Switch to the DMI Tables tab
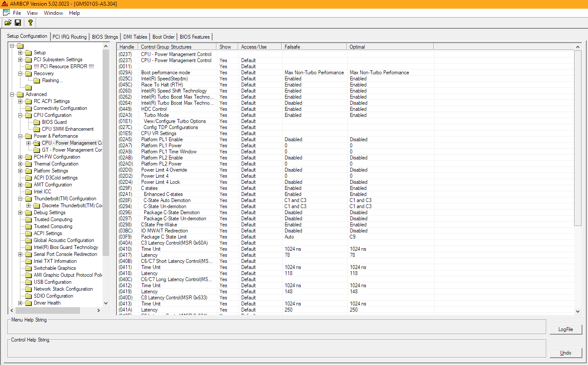 coord(135,37)
